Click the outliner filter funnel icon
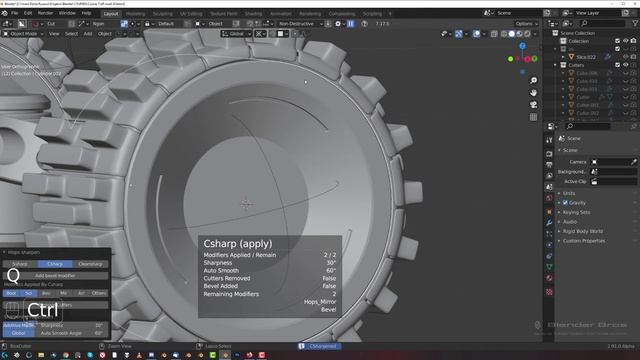This screenshot has height=360, width=640. tap(635, 24)
